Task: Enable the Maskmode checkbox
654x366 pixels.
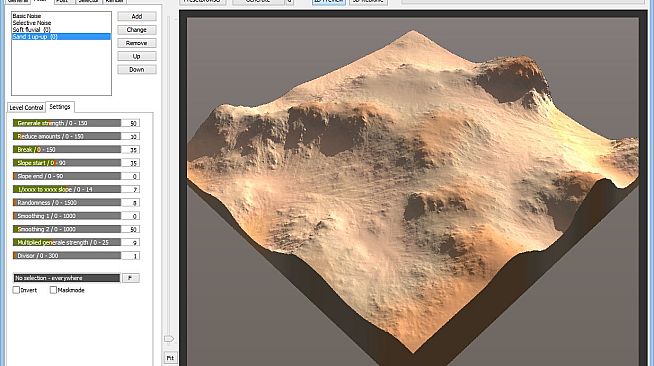Action: coord(53,290)
